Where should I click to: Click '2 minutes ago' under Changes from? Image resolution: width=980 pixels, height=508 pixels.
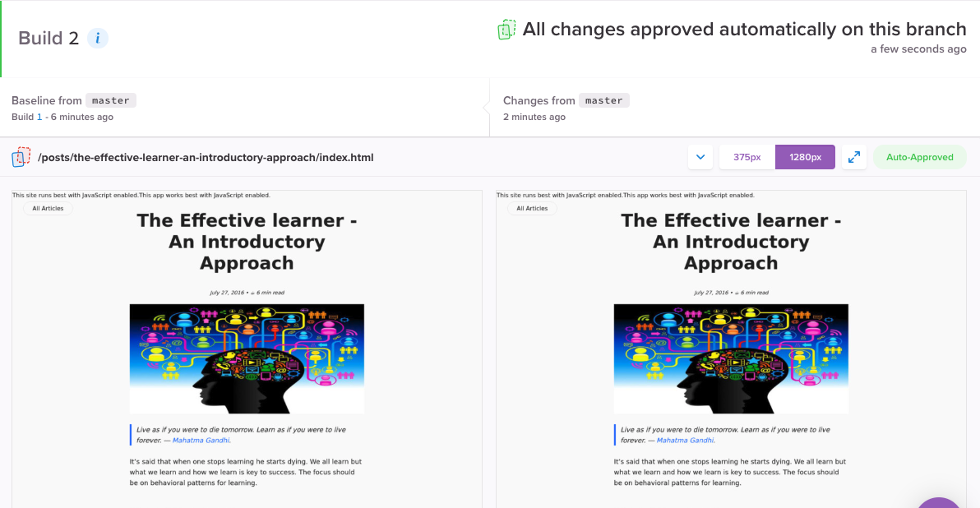(534, 117)
